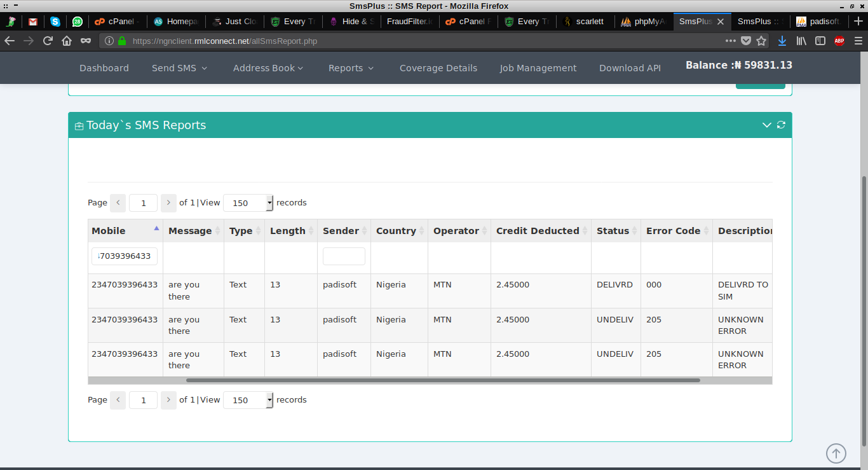Sort the table by Error Code column
Image resolution: width=868 pixels, height=470 pixels.
[677, 231]
